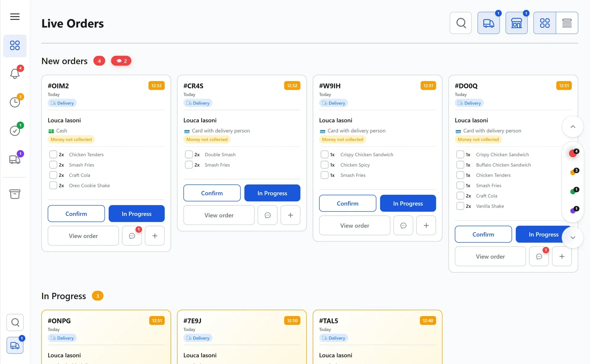Open the delivery truck icon with purple badge

(15, 159)
